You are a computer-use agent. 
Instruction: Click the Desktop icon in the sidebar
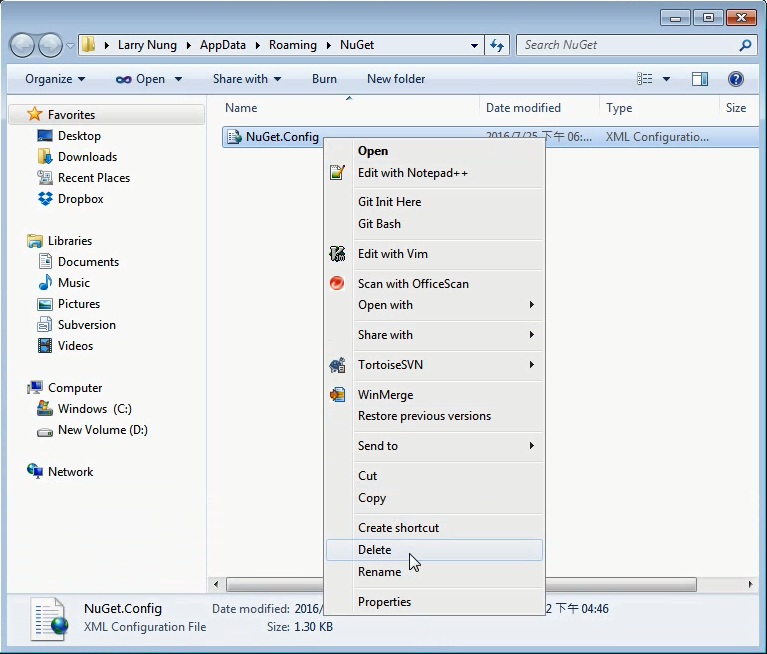point(45,135)
